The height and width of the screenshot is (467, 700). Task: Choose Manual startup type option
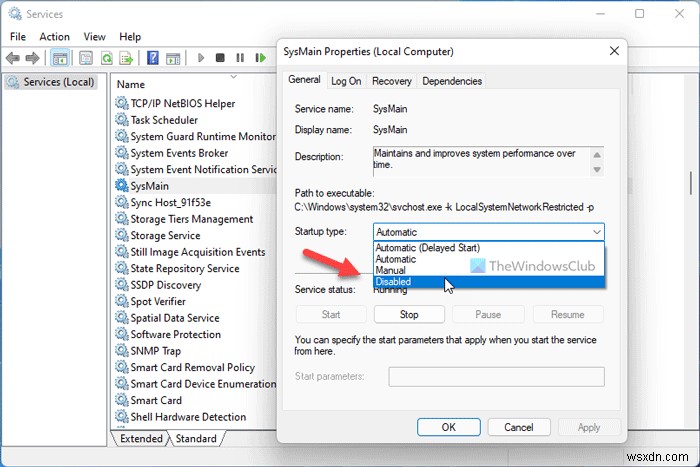489,270
